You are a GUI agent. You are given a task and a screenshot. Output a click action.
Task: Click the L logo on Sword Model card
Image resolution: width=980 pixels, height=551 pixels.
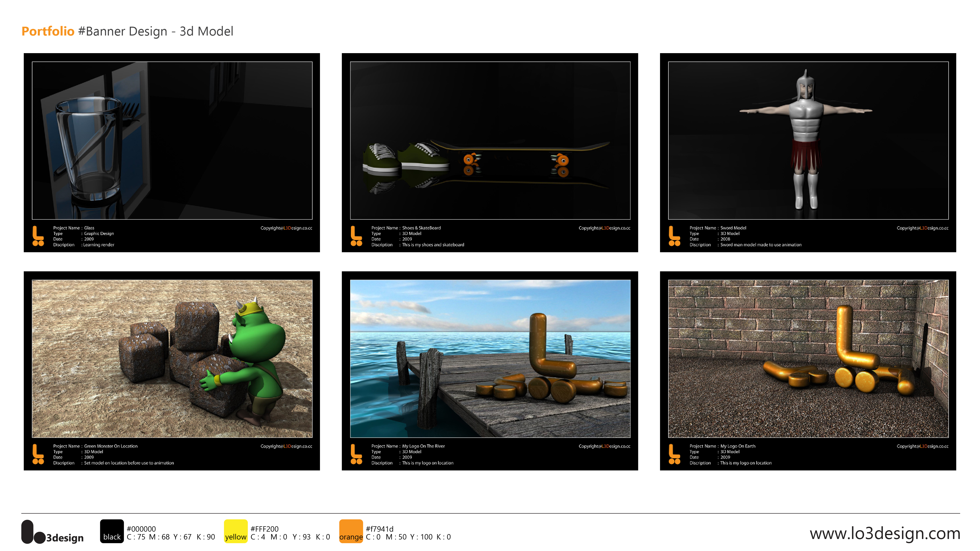pos(674,236)
